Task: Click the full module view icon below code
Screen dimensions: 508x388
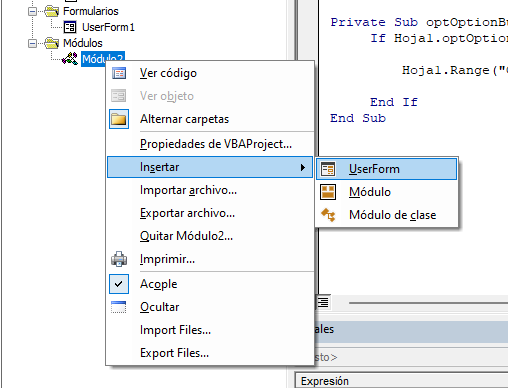Action: click(323, 302)
